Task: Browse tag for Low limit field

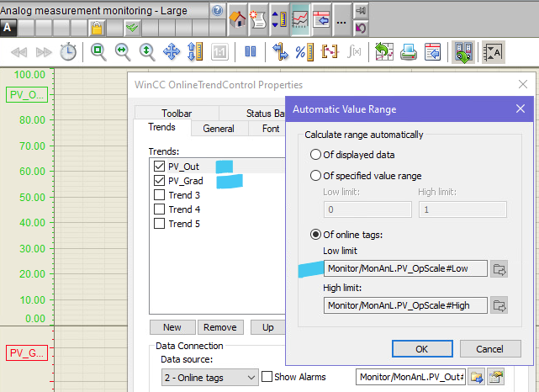Action: coord(499,269)
